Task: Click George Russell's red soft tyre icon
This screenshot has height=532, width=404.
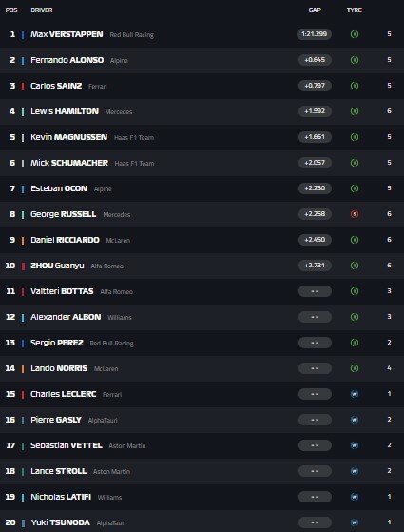Action: pos(355,214)
